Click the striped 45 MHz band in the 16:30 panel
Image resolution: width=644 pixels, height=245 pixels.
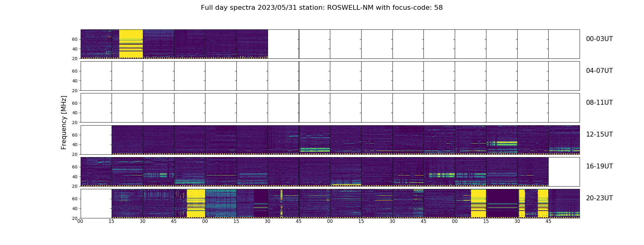click(159, 175)
